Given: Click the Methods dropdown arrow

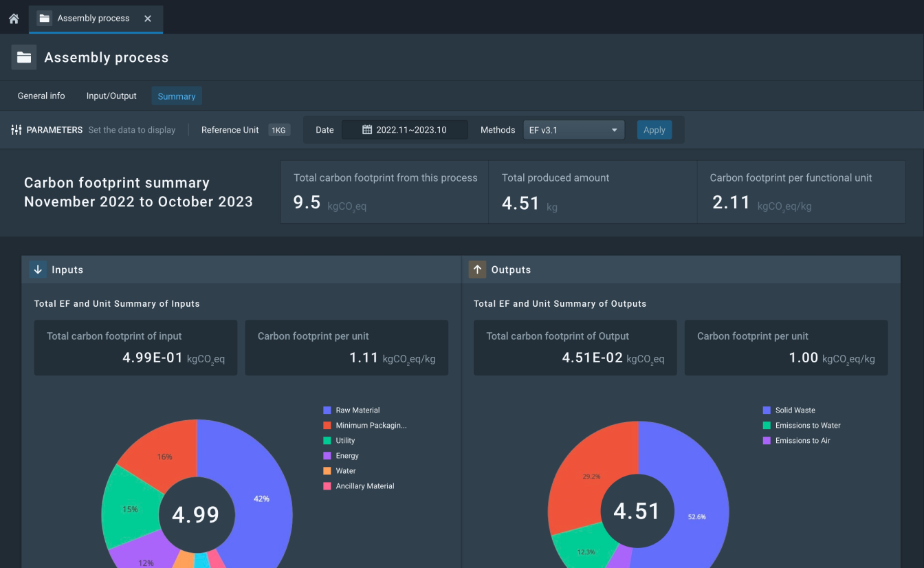Looking at the screenshot, I should pyautogui.click(x=614, y=130).
